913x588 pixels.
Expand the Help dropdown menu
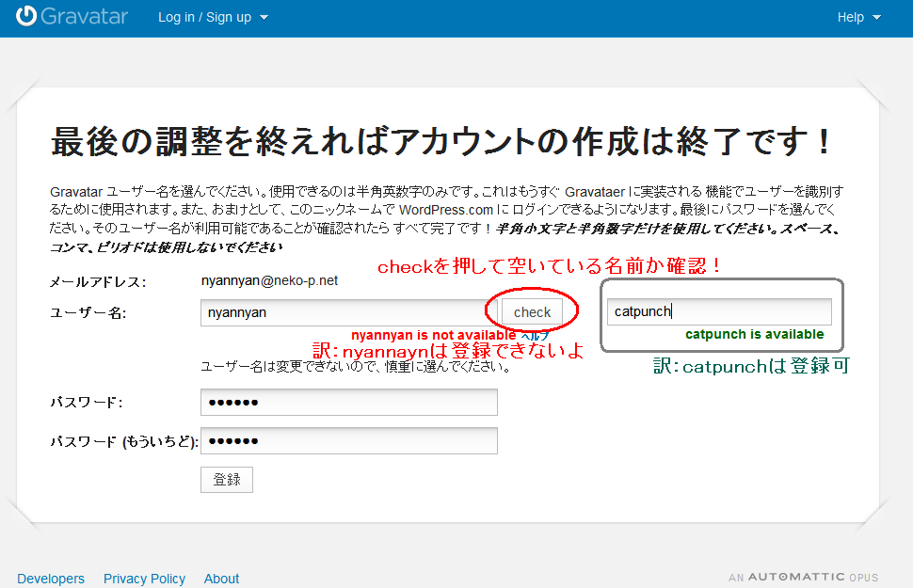point(858,18)
